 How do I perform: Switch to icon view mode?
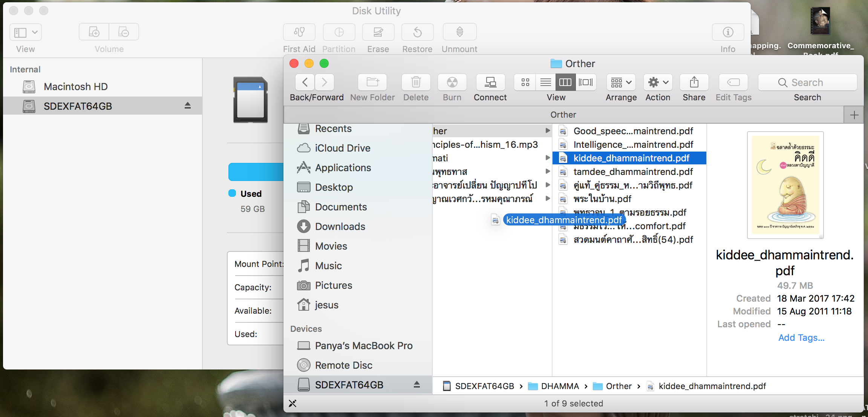(525, 82)
